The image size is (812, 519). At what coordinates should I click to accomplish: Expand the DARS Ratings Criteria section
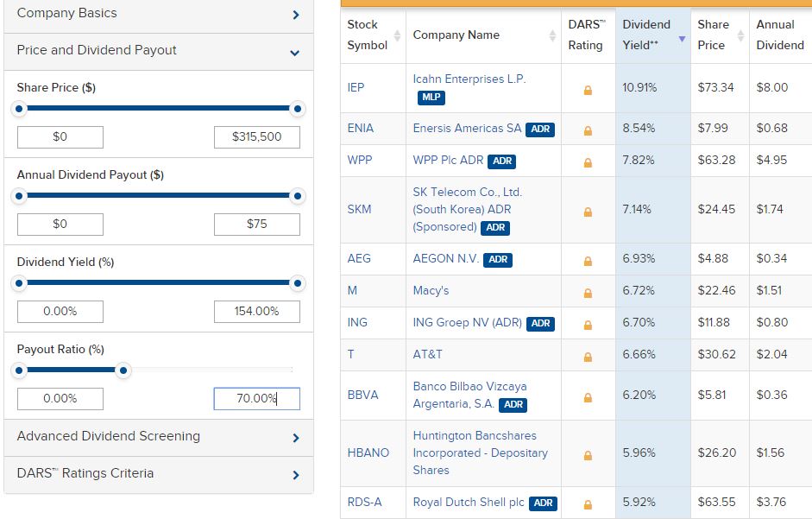point(159,474)
